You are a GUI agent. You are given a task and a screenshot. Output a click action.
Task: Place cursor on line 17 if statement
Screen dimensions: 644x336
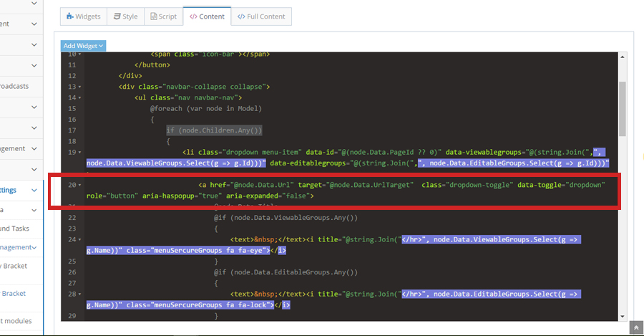(x=215, y=130)
